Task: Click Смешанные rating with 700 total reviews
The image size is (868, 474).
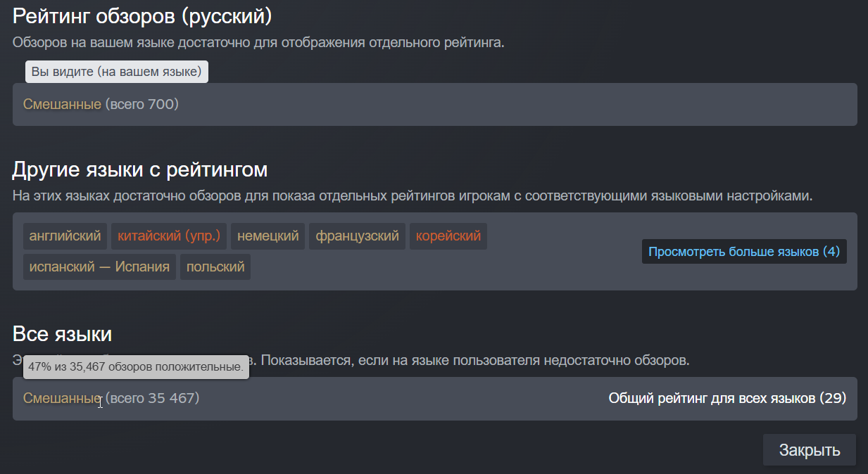Action: (62, 105)
